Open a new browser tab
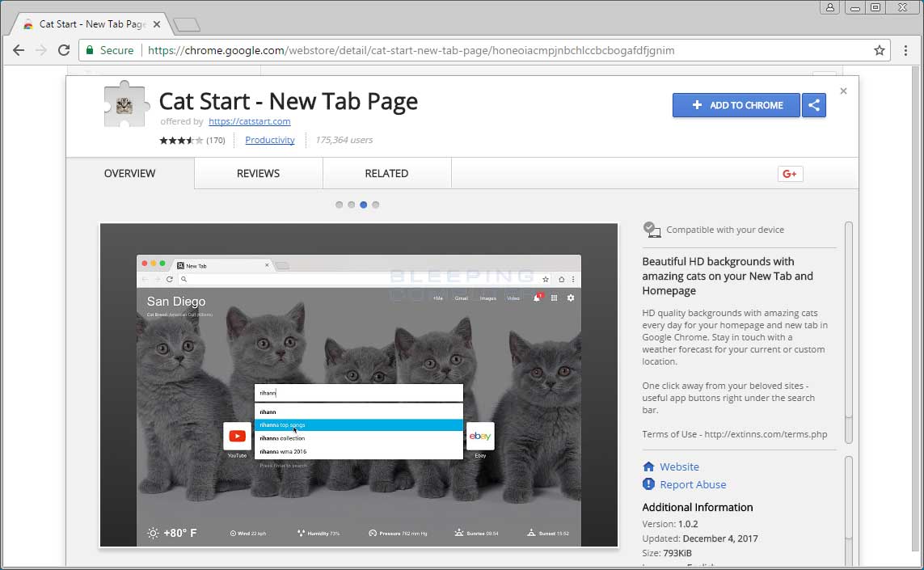 (187, 25)
